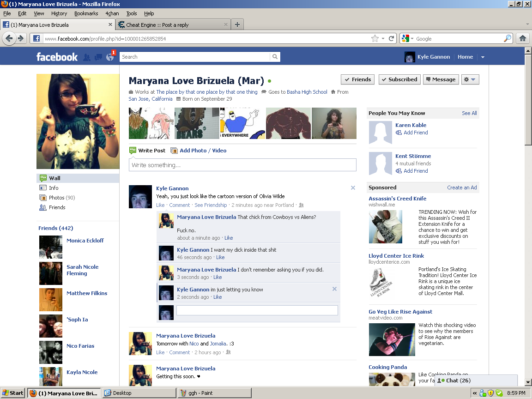
Task: Go to the Firefox home page icon
Action: click(x=523, y=39)
